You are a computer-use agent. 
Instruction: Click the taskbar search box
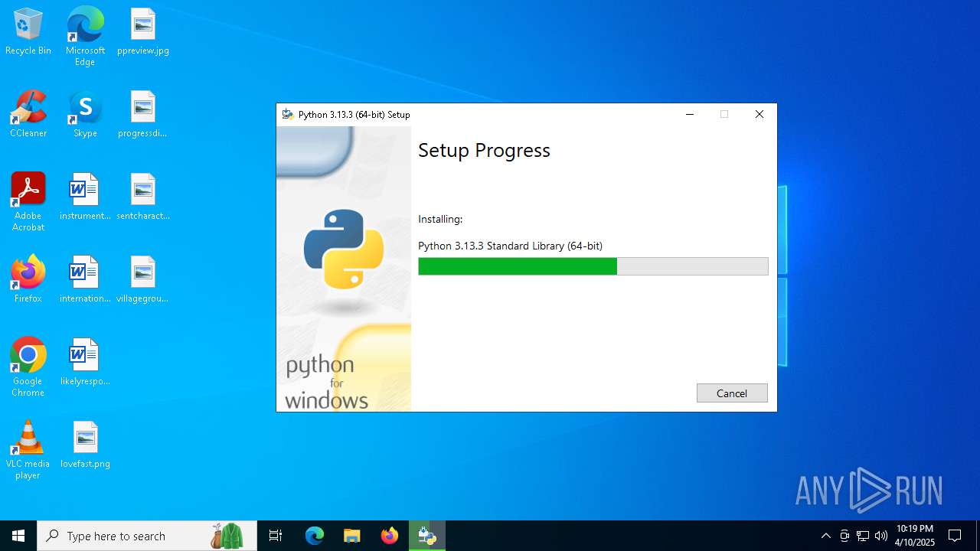click(147, 536)
